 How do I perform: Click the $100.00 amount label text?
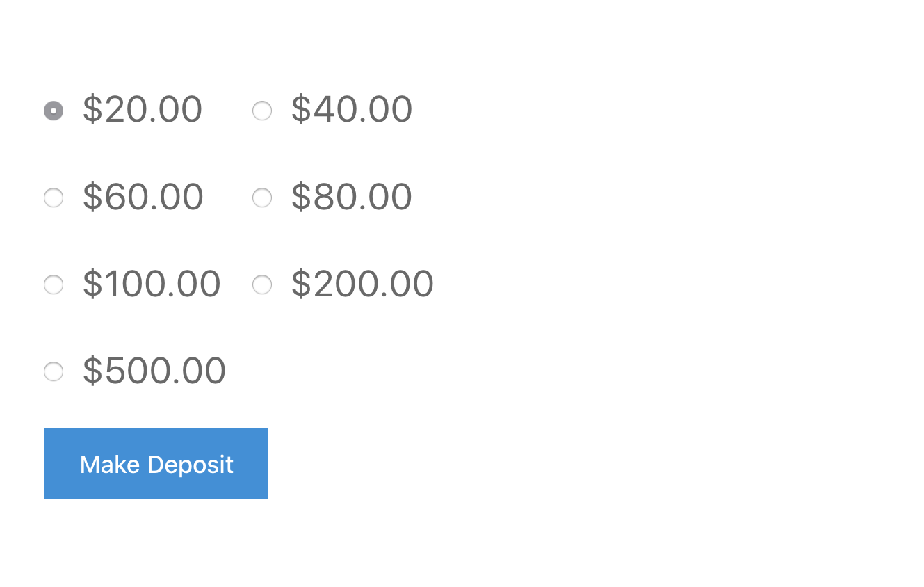152,284
